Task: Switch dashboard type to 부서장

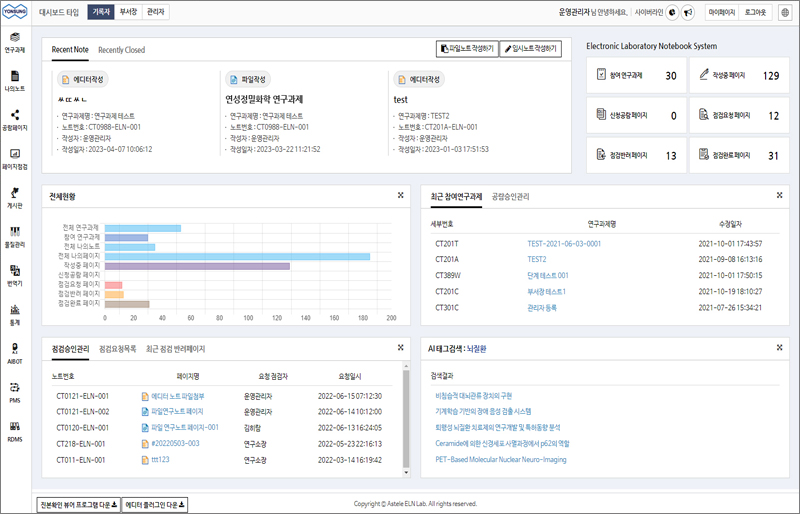Action: coord(128,12)
